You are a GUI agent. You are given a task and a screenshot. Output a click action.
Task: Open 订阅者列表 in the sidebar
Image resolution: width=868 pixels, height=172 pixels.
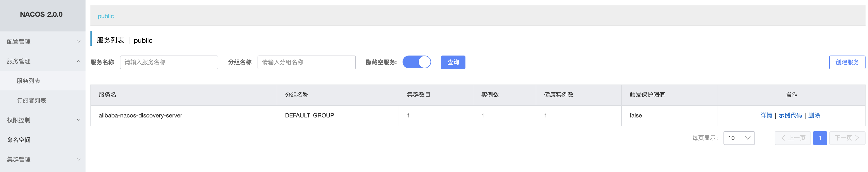(x=31, y=101)
